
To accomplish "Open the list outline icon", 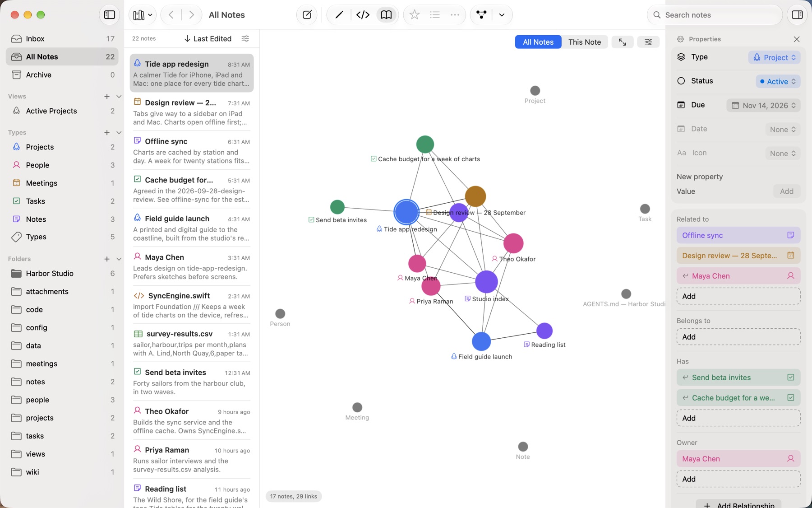I will point(435,15).
